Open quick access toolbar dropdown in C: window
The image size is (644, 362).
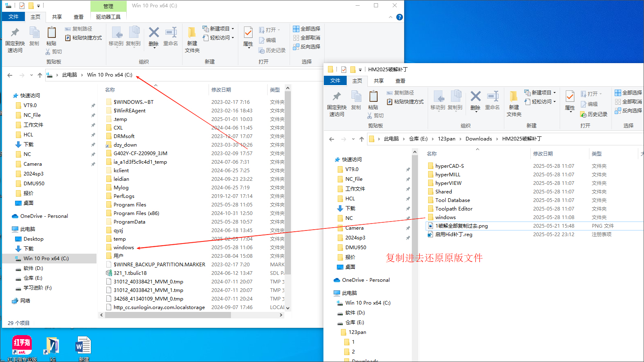pyautogui.click(x=39, y=6)
